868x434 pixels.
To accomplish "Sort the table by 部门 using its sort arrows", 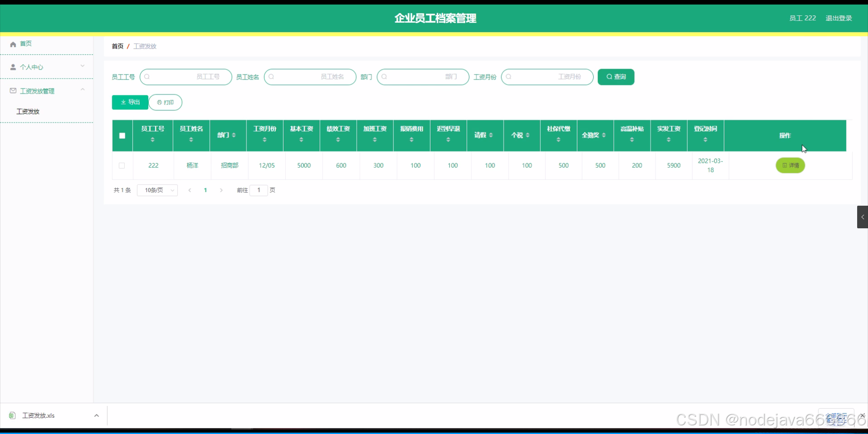I will point(234,135).
